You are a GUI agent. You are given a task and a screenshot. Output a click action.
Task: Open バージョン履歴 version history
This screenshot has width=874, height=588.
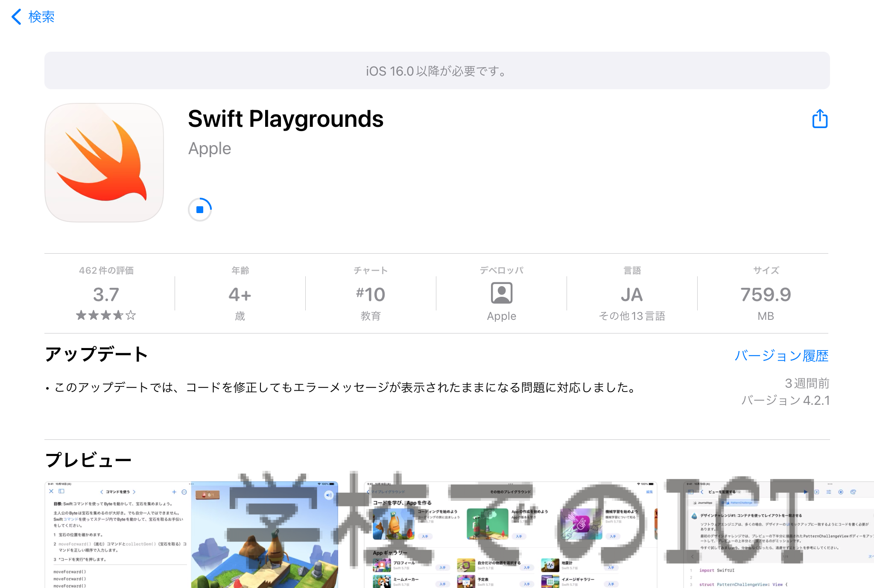pyautogui.click(x=781, y=355)
